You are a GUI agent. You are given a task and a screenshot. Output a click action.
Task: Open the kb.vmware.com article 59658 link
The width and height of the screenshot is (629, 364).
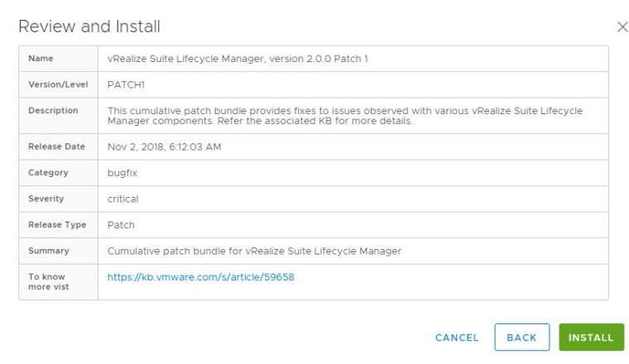pos(200,277)
